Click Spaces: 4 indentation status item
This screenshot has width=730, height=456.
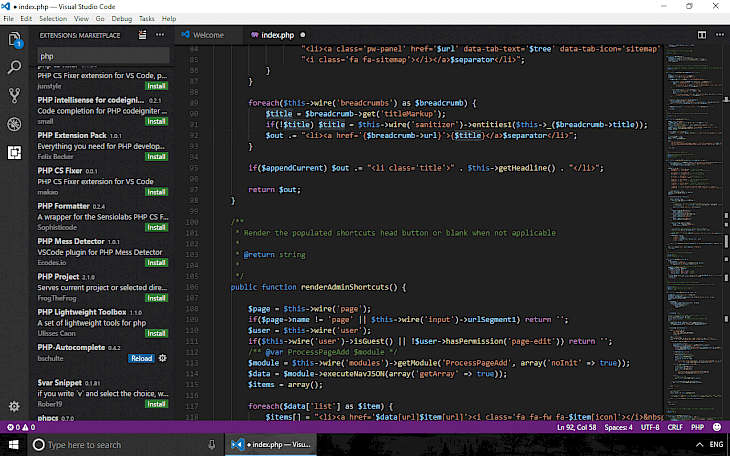pyautogui.click(x=618, y=427)
